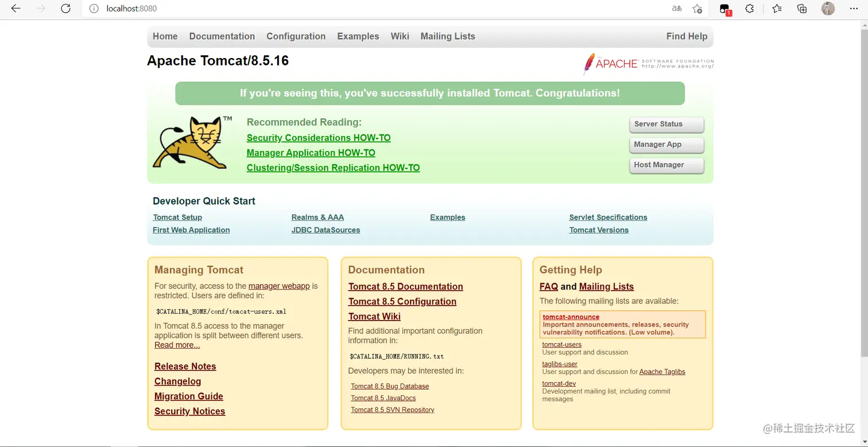This screenshot has width=868, height=447.
Task: Select the $CATALINA_HOME/RUNNING.txt path text
Action: pyautogui.click(x=397, y=356)
